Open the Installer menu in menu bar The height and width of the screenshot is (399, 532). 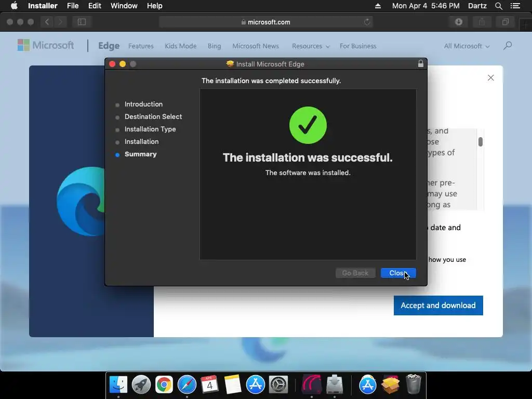(43, 6)
